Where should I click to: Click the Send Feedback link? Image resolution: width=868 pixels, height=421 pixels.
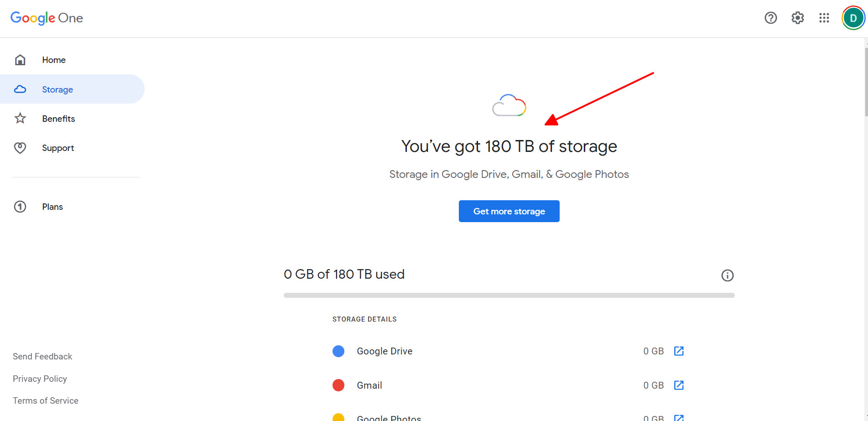coord(42,356)
